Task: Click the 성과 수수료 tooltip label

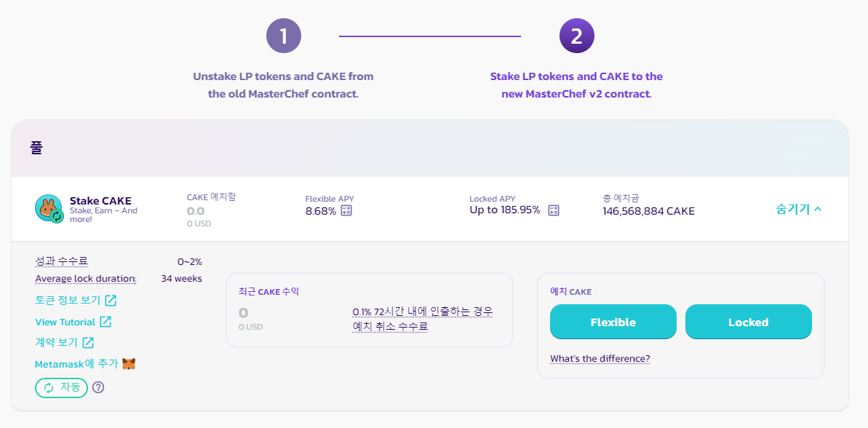Action: coord(61,261)
